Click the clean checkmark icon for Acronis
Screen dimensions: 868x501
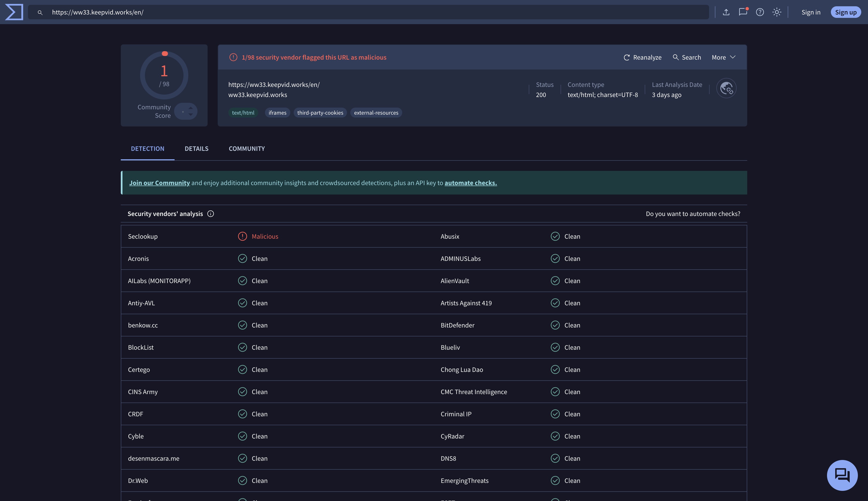point(242,258)
